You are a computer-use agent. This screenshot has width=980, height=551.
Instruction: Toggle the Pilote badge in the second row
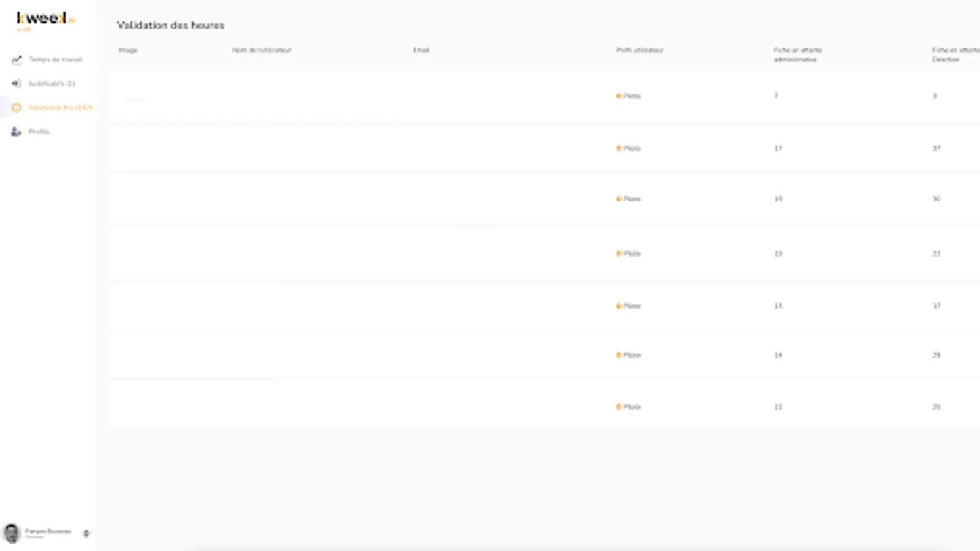628,148
